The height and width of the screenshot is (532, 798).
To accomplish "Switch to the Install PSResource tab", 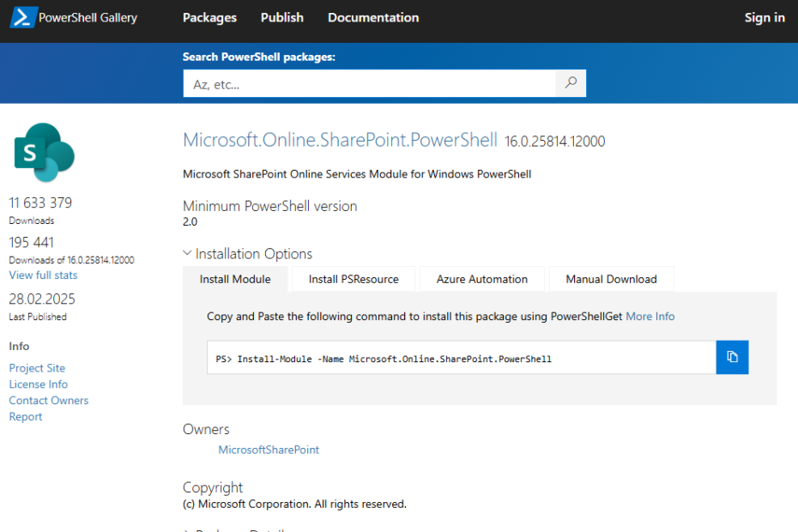I will (354, 279).
